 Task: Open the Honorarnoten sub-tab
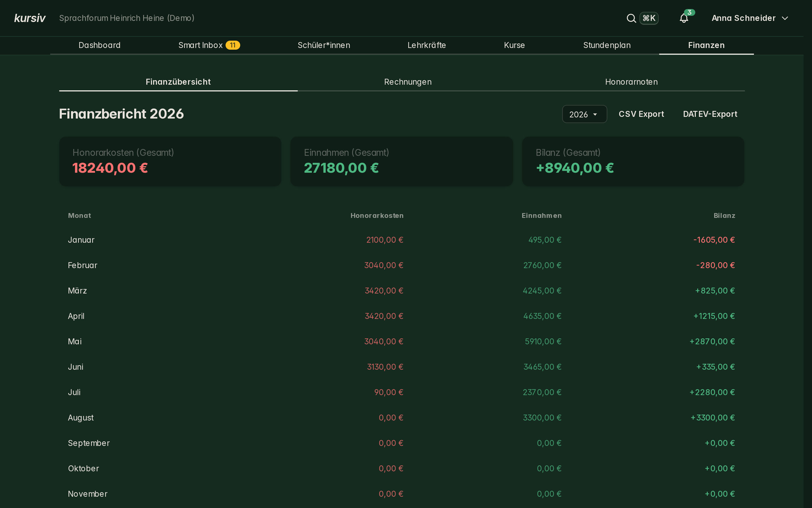point(631,82)
